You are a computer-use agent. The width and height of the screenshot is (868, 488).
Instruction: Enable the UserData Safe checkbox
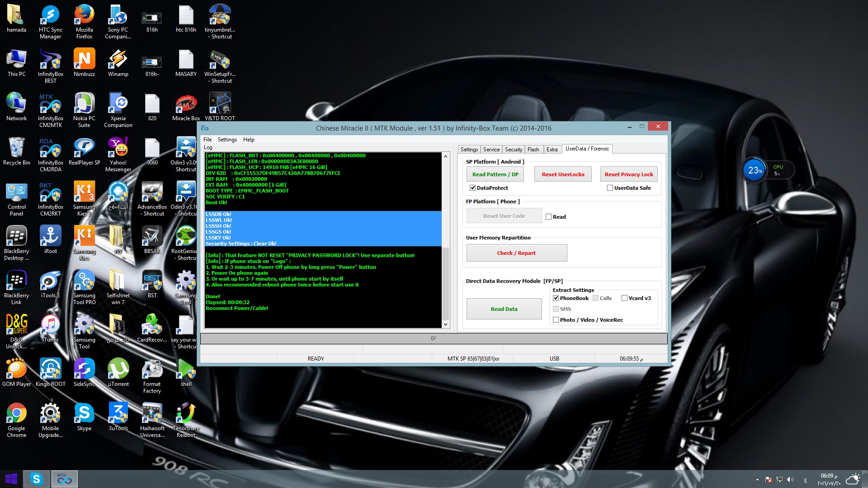tap(610, 188)
